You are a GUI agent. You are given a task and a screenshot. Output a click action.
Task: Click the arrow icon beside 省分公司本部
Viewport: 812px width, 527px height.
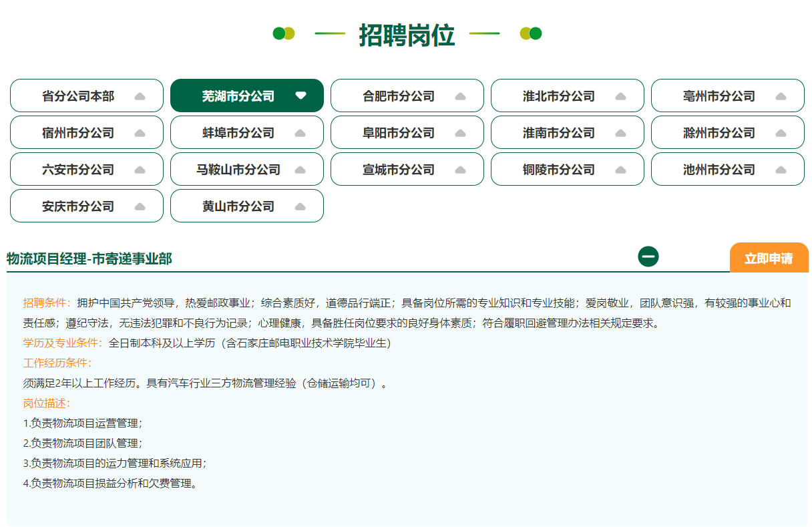pos(140,96)
